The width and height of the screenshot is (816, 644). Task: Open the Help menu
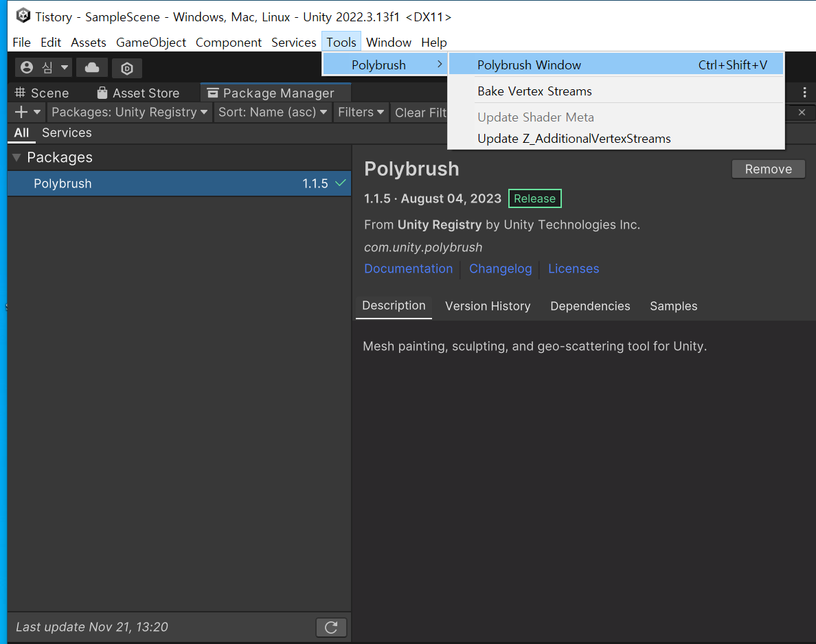click(434, 42)
